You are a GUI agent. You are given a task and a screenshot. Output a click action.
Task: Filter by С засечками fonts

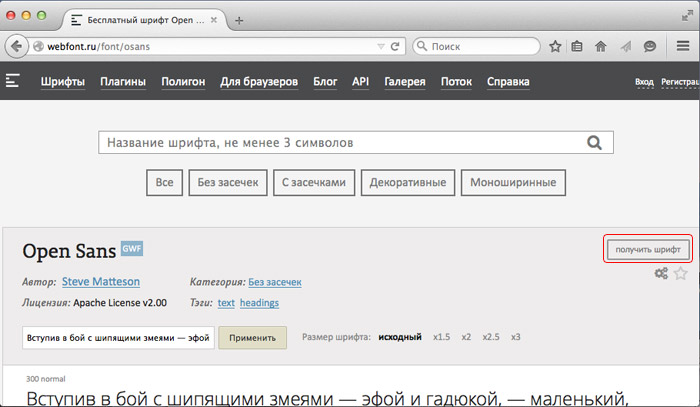tap(314, 183)
